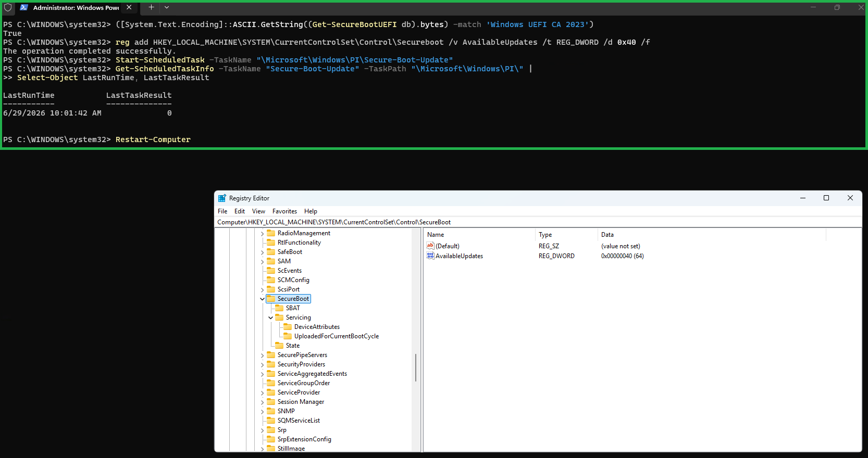
Task: Open the Edit menu
Action: click(x=240, y=211)
